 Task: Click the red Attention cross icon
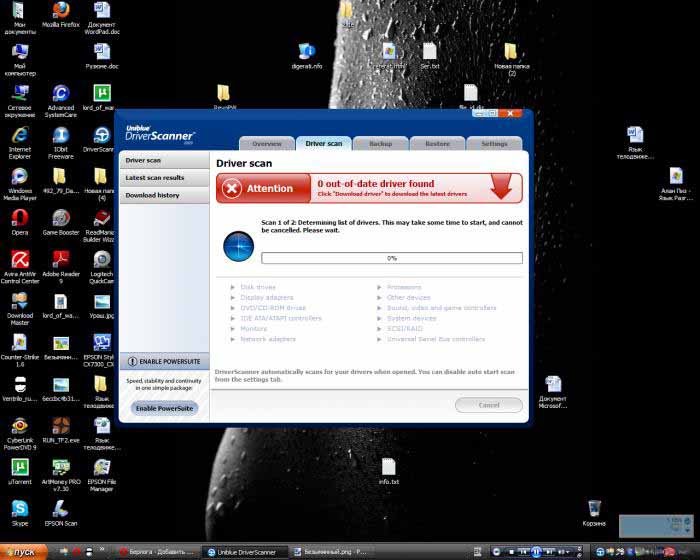tap(232, 188)
